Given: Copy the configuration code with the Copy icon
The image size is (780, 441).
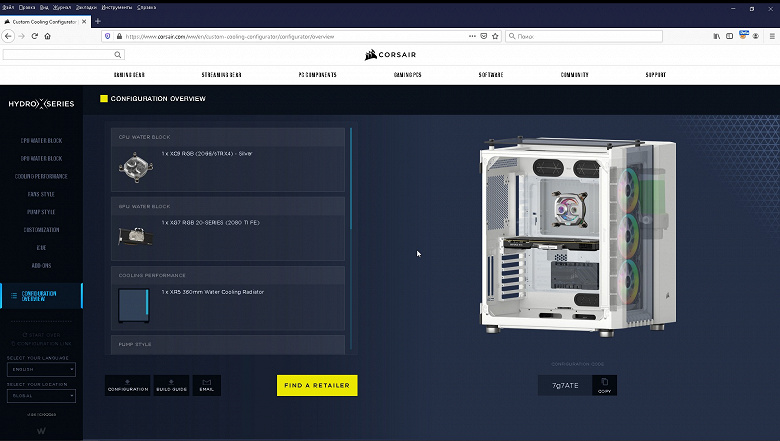Looking at the screenshot, I should (x=604, y=385).
